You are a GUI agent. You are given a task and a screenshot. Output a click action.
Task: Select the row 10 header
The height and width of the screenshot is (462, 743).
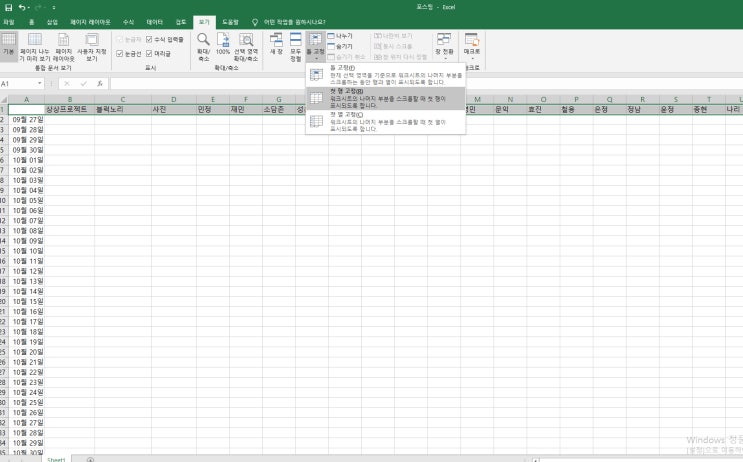(3, 200)
